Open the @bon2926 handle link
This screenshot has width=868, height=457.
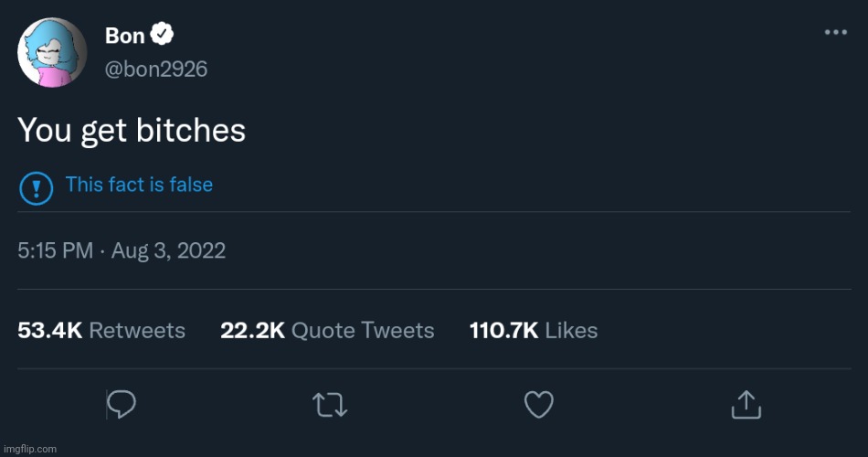point(156,69)
